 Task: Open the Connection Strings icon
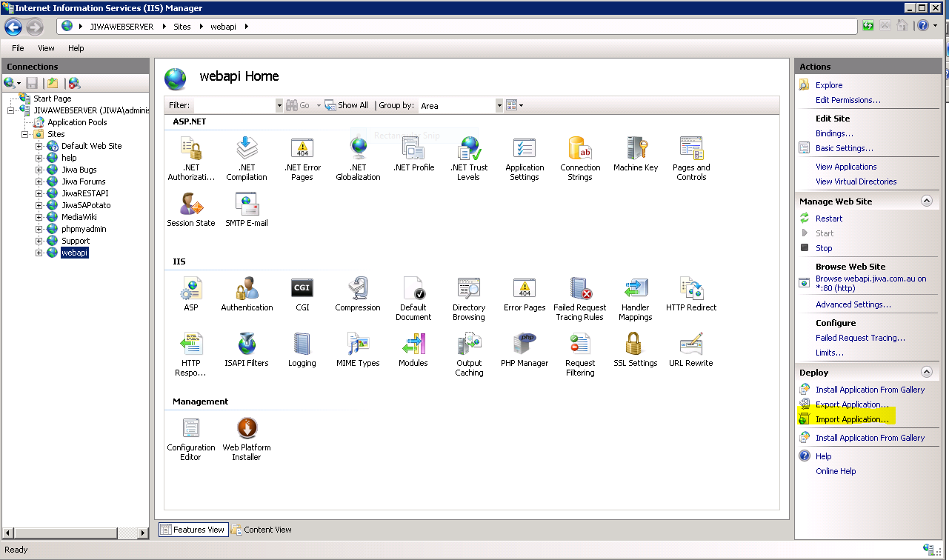[x=580, y=151]
